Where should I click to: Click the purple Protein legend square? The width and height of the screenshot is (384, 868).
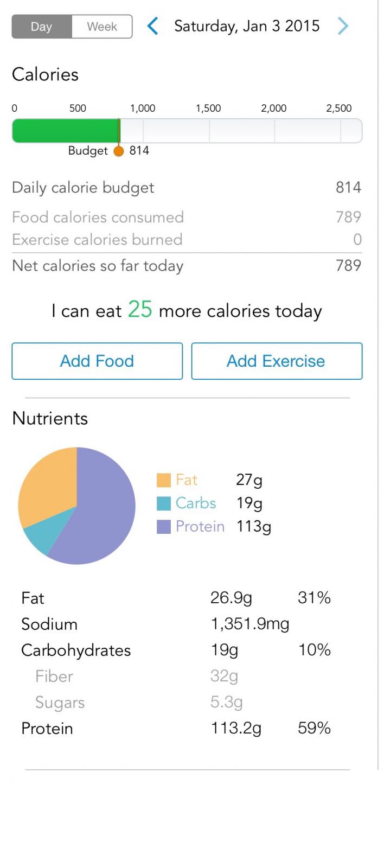[164, 527]
